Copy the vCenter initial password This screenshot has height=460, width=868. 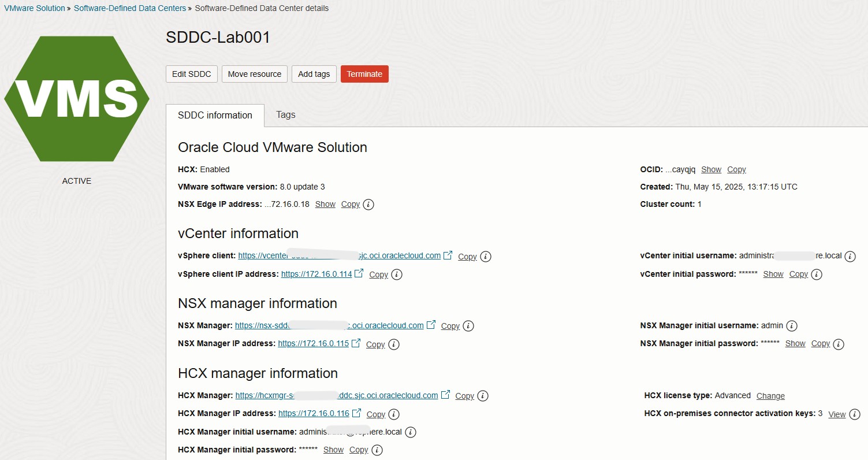[x=799, y=274]
